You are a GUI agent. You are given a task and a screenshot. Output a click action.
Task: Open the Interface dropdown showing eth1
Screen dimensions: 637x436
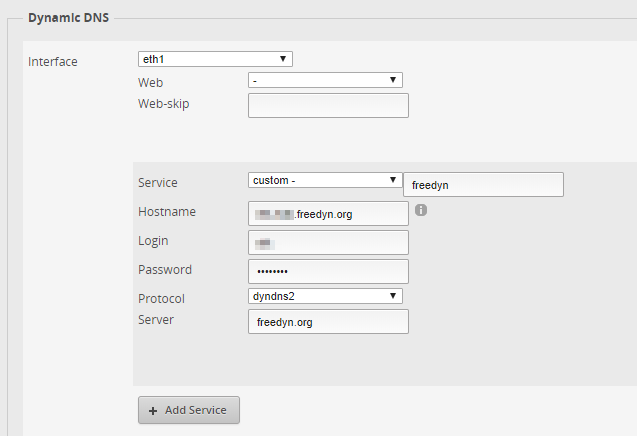(215, 59)
